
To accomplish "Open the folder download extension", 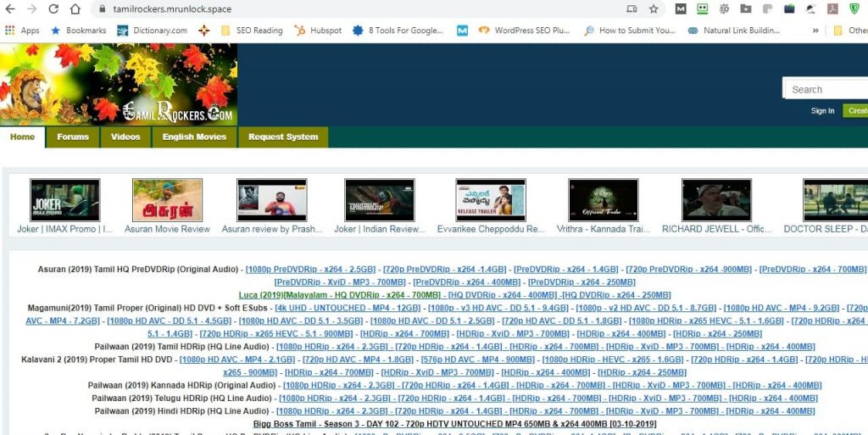I will tap(746, 8).
